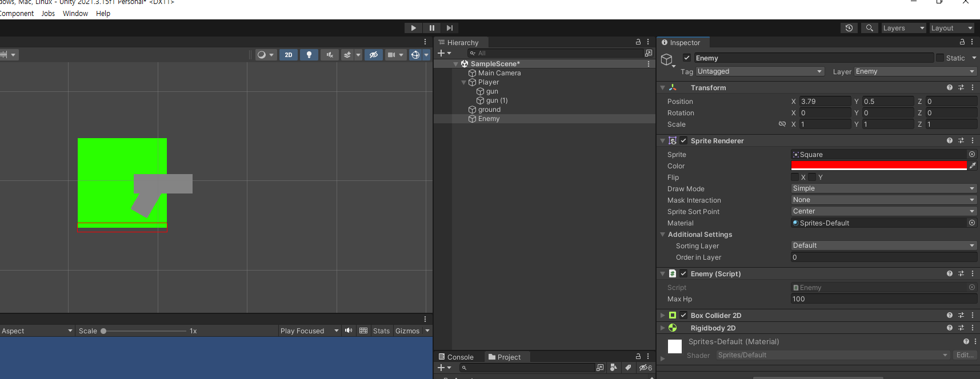Lock the Hierarchy panel

coord(638,42)
